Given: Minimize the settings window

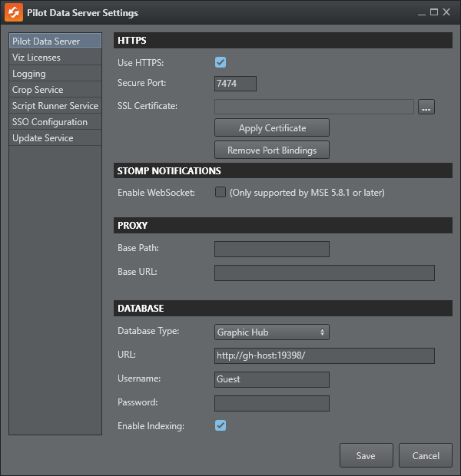Looking at the screenshot, I should 421,12.
